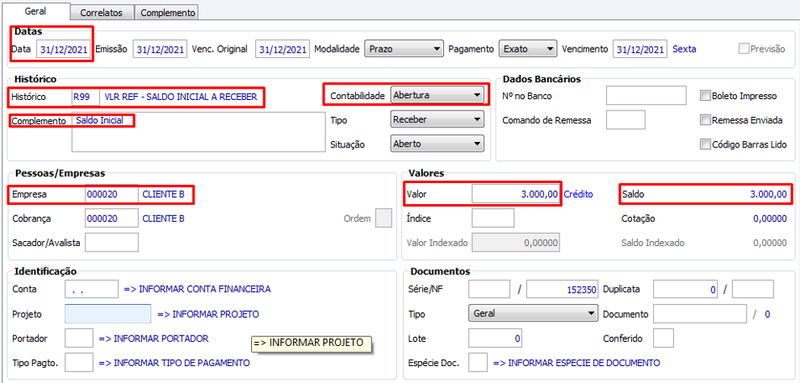
Task: Click the 'VLR REF - SALDO INICIAL A RECEBER' text
Action: [181, 96]
